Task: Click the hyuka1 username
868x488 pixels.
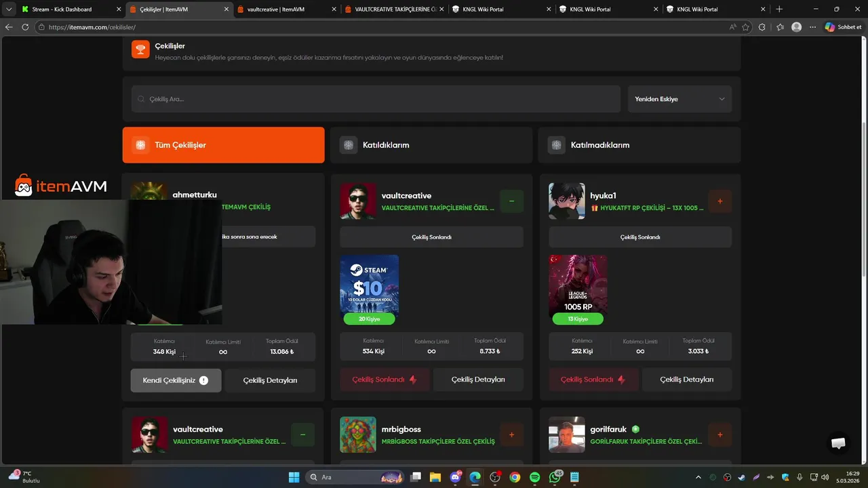Action: (x=603, y=195)
